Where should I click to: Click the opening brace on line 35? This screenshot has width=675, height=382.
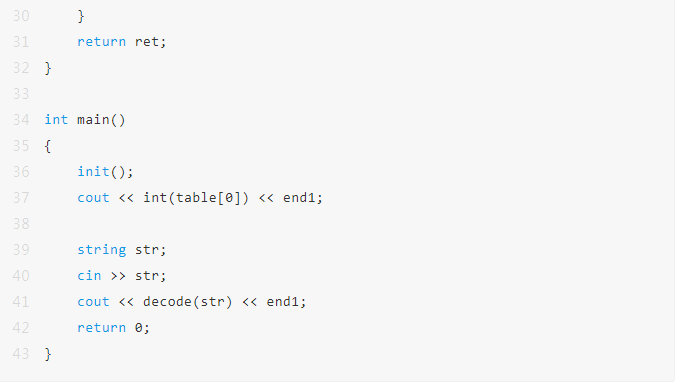coord(47,146)
